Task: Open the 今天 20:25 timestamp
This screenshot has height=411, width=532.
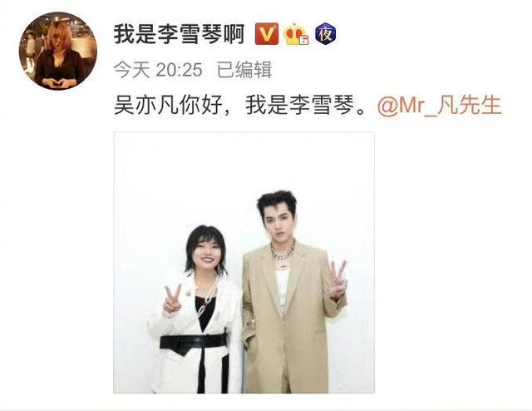Action: (x=158, y=70)
